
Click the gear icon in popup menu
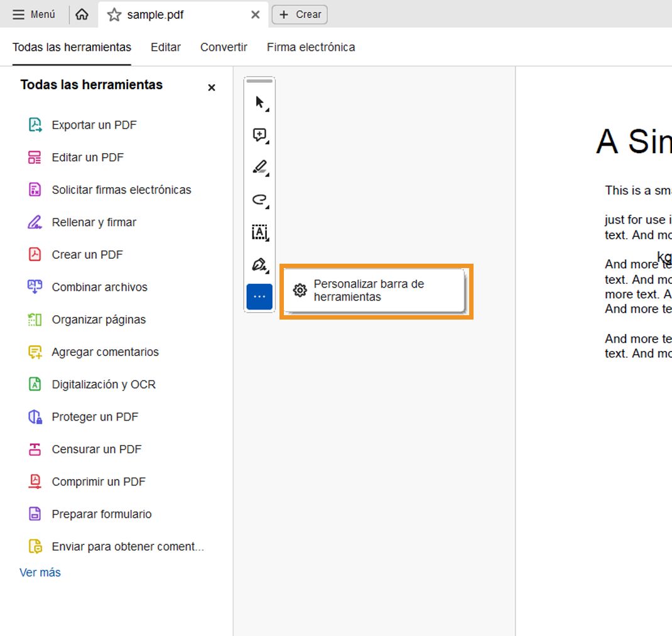point(300,291)
